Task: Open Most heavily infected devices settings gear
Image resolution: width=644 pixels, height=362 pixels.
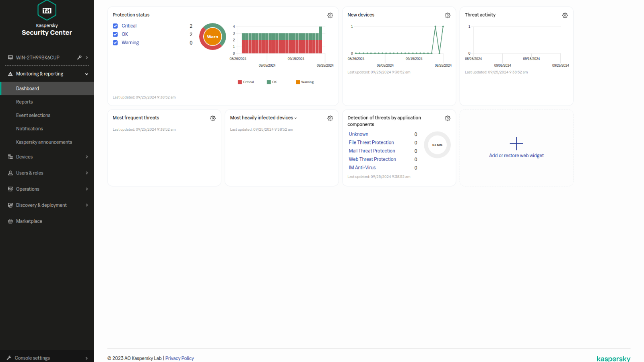Action: tap(330, 118)
